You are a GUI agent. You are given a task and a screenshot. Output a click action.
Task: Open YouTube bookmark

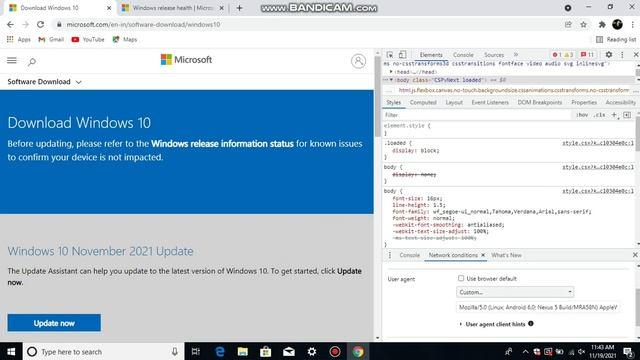coord(88,40)
